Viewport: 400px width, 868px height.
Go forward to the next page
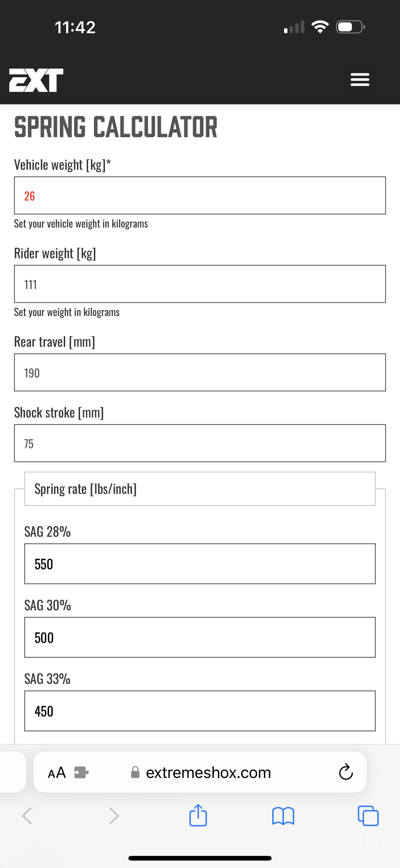114,816
